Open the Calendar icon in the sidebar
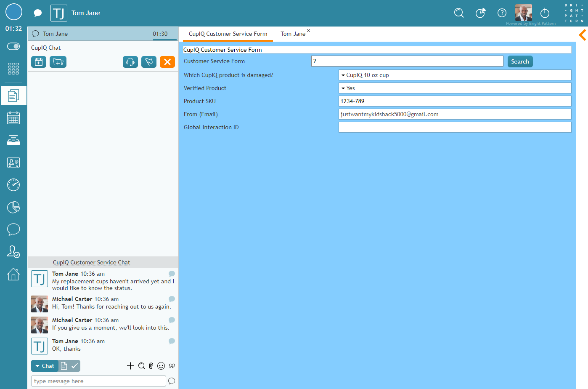This screenshot has height=389, width=588. point(13,118)
